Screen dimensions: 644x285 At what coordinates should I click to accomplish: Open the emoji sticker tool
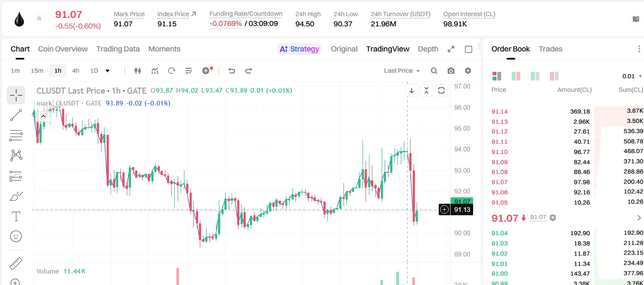tap(16, 237)
